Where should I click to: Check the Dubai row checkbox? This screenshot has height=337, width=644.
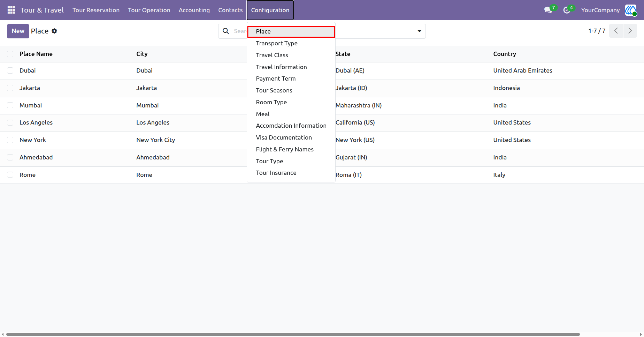pos(10,70)
